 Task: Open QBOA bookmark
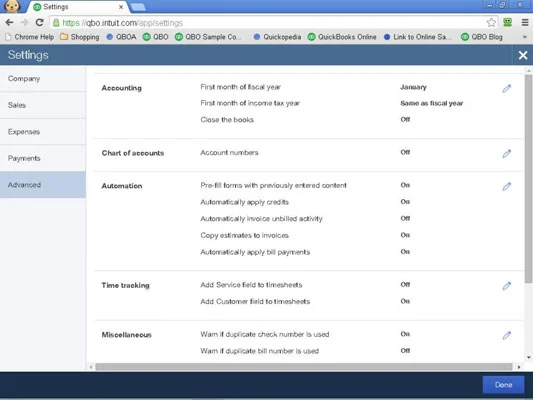coord(121,37)
